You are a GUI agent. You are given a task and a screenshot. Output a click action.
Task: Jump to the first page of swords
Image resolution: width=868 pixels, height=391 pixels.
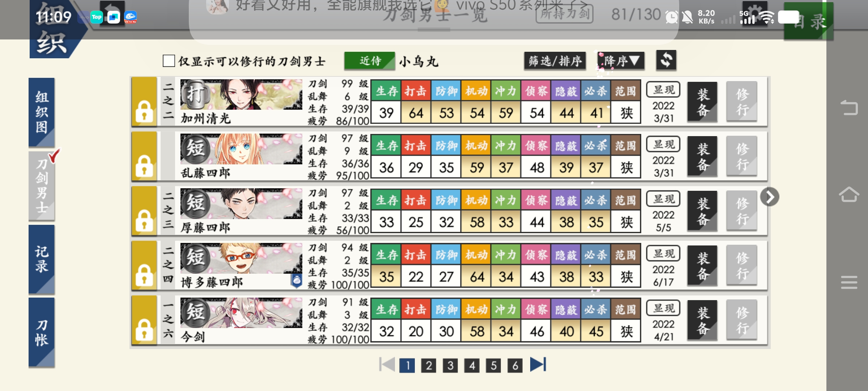tap(387, 365)
